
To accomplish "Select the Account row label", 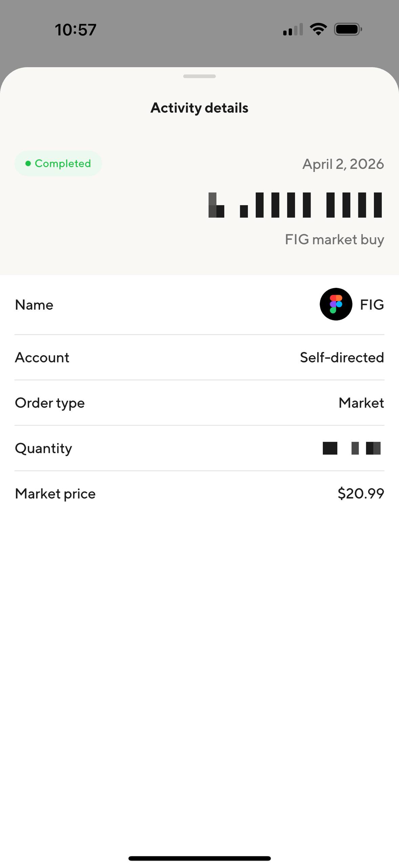I will click(x=42, y=357).
